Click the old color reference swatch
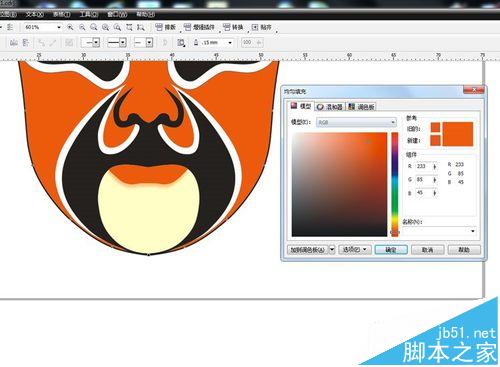The height and width of the screenshot is (367, 500). 435,128
